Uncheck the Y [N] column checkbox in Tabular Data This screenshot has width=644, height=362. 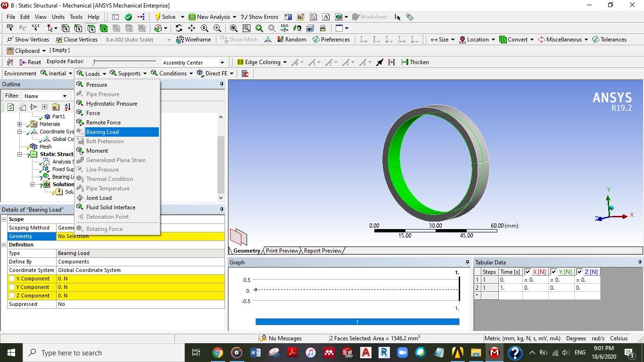pyautogui.click(x=553, y=272)
